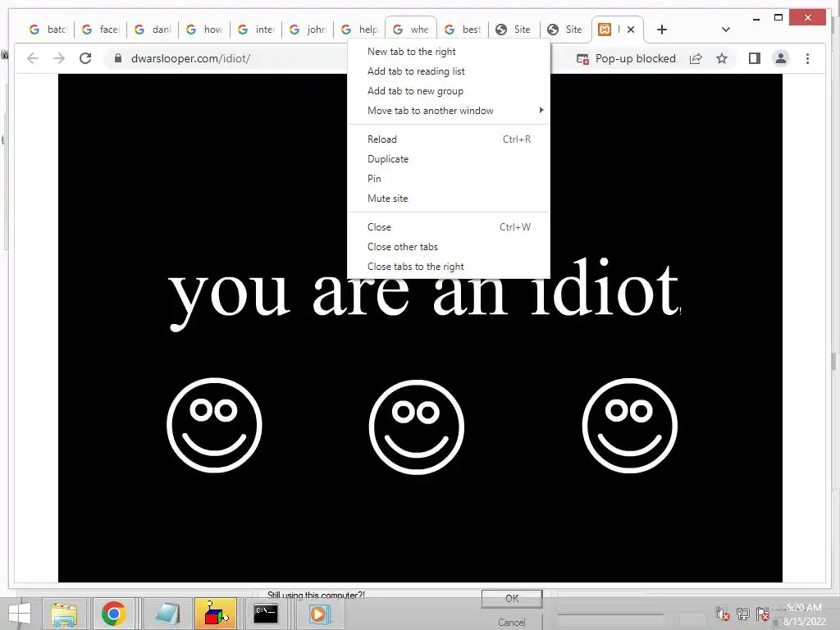
Task: Click the padlock site info icon
Action: pos(118,58)
